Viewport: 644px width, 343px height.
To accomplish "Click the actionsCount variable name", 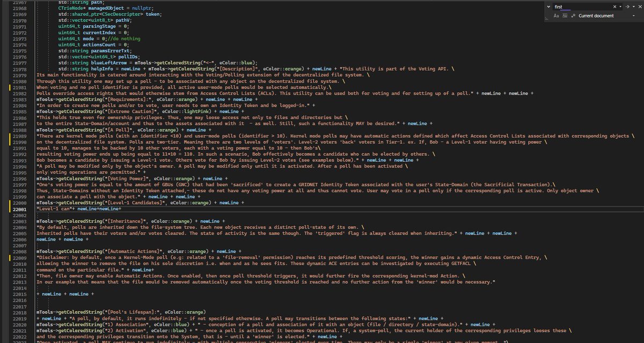I will coord(100,44).
